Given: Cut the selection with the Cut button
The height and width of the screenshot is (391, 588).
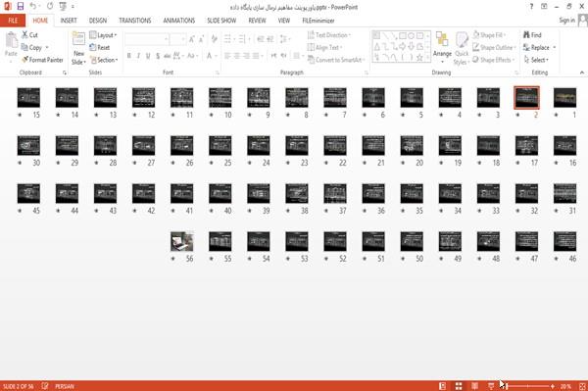Looking at the screenshot, I should coord(29,35).
